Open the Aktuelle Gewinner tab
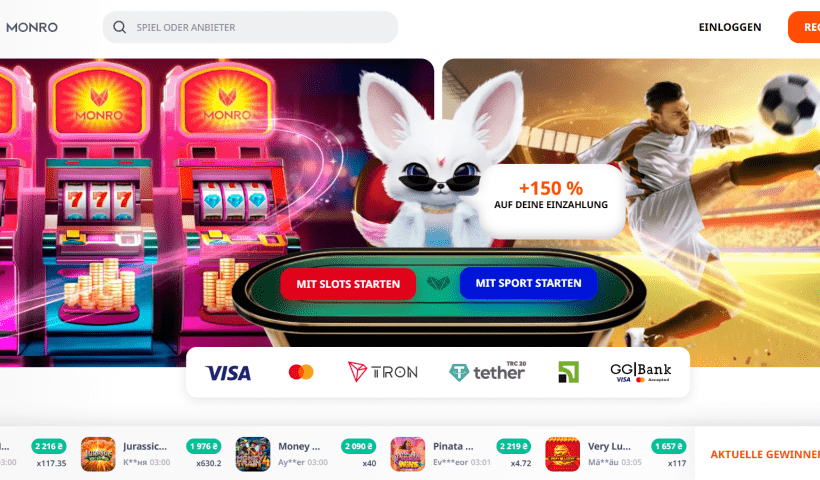The width and height of the screenshot is (820, 480). [765, 454]
